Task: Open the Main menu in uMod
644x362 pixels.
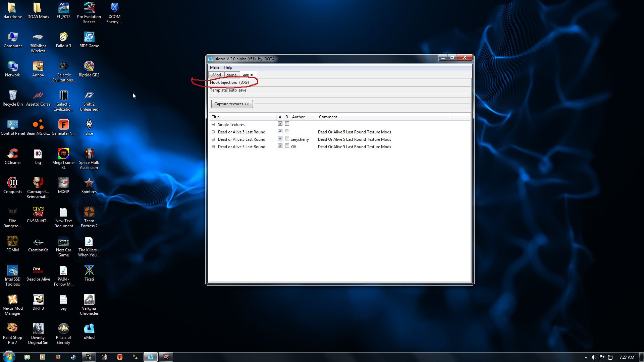Action: [214, 67]
